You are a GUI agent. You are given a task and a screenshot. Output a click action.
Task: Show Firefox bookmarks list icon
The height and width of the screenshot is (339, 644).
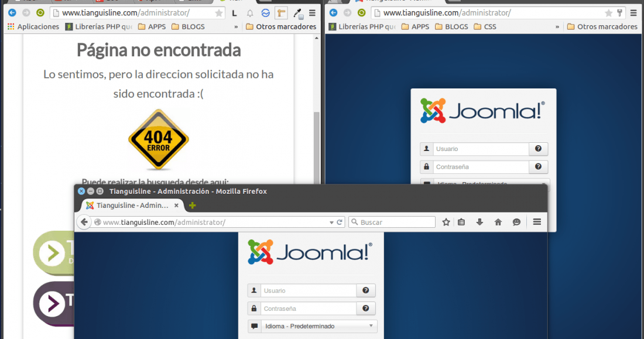461,222
